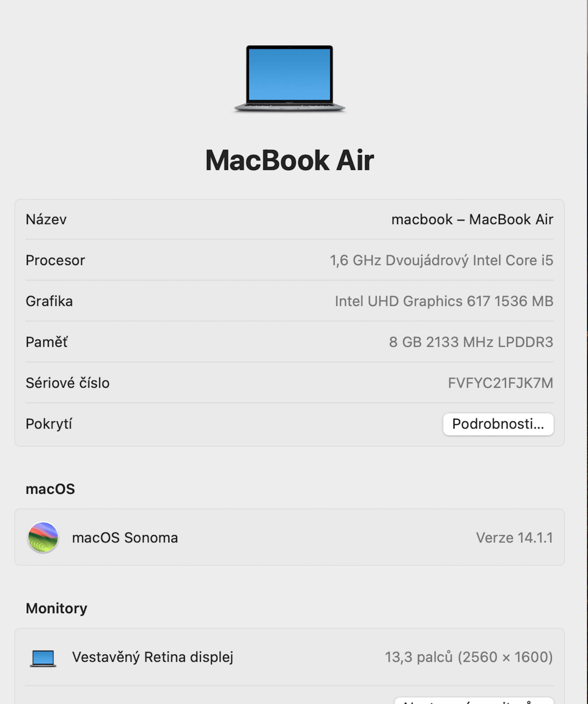Click the Monitory section heading
588x704 pixels.
pyautogui.click(x=56, y=608)
